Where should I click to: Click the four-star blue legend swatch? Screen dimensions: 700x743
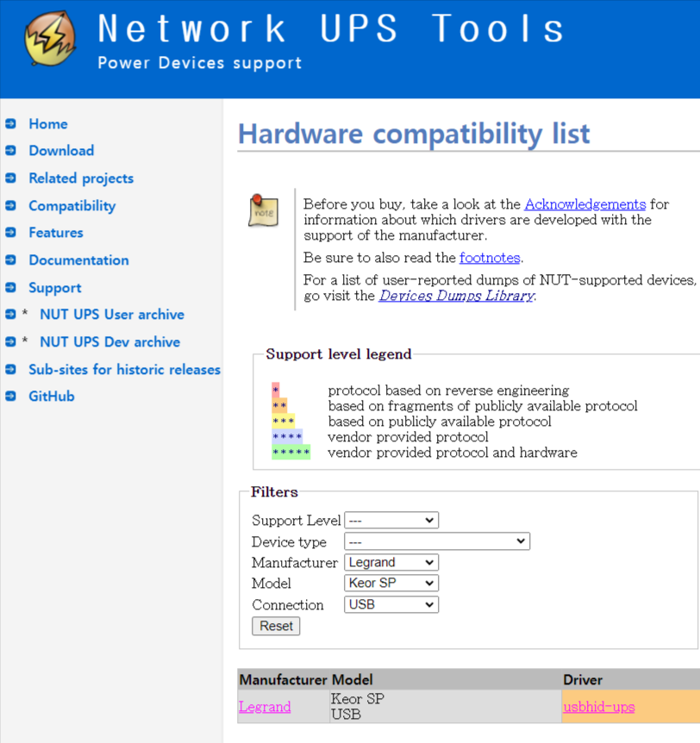[x=287, y=436]
